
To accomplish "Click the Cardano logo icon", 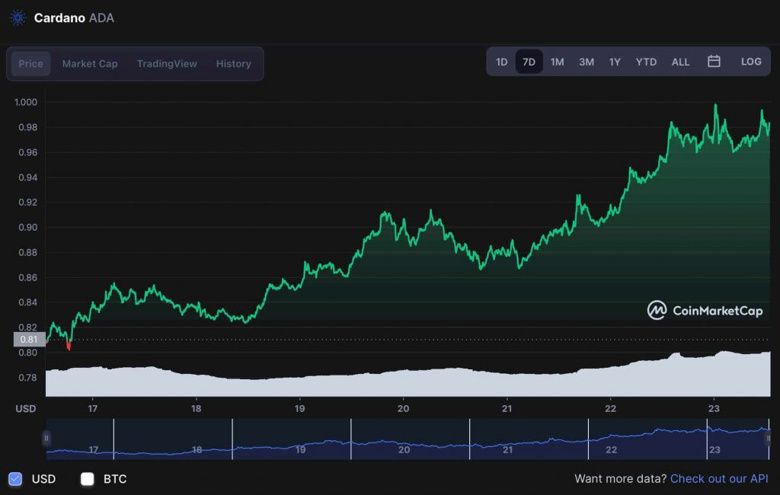I will [18, 18].
